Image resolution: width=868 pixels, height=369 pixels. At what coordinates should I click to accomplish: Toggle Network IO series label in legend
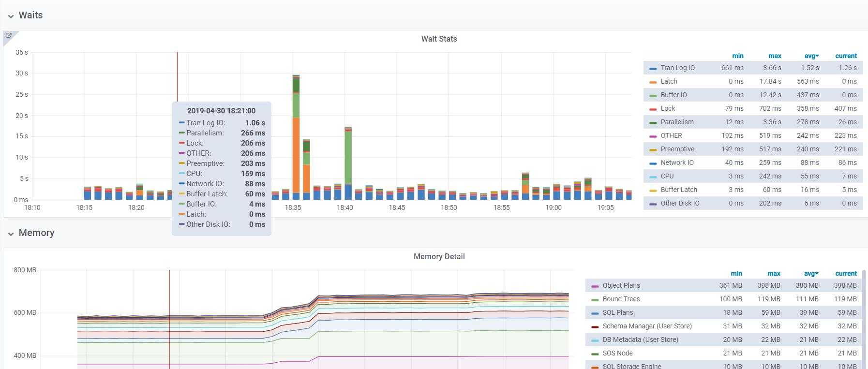click(x=677, y=163)
